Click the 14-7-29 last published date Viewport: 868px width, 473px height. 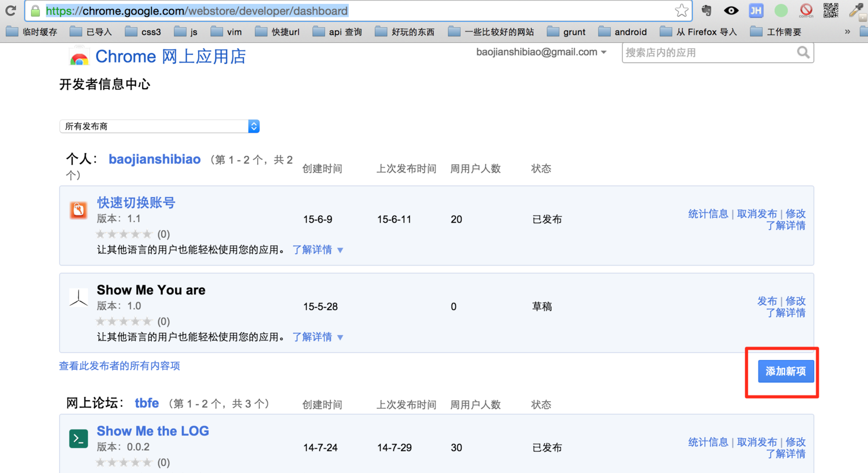394,447
